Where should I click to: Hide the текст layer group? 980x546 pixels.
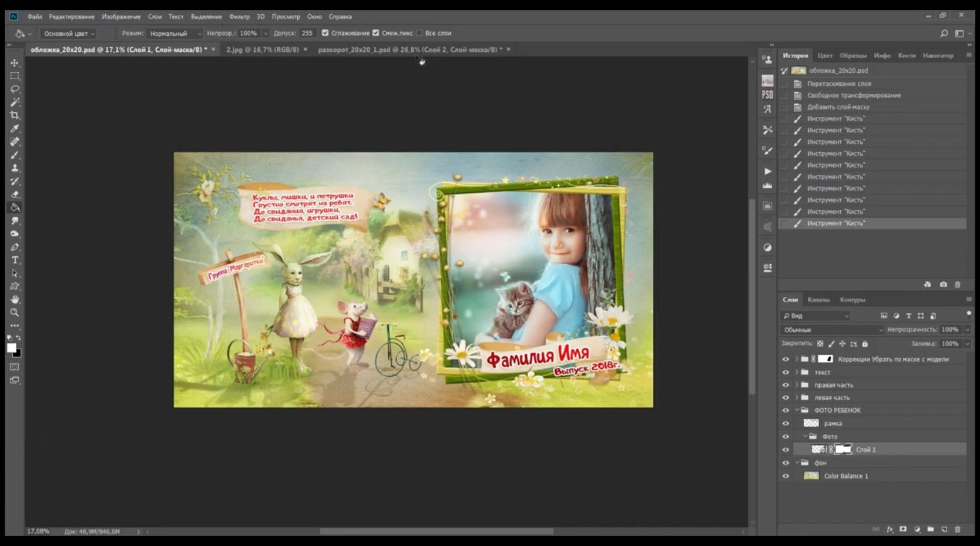coord(786,373)
